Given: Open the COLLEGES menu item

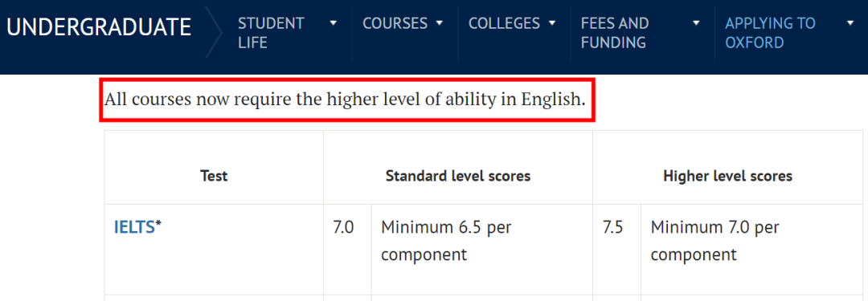Looking at the screenshot, I should click(x=504, y=23).
